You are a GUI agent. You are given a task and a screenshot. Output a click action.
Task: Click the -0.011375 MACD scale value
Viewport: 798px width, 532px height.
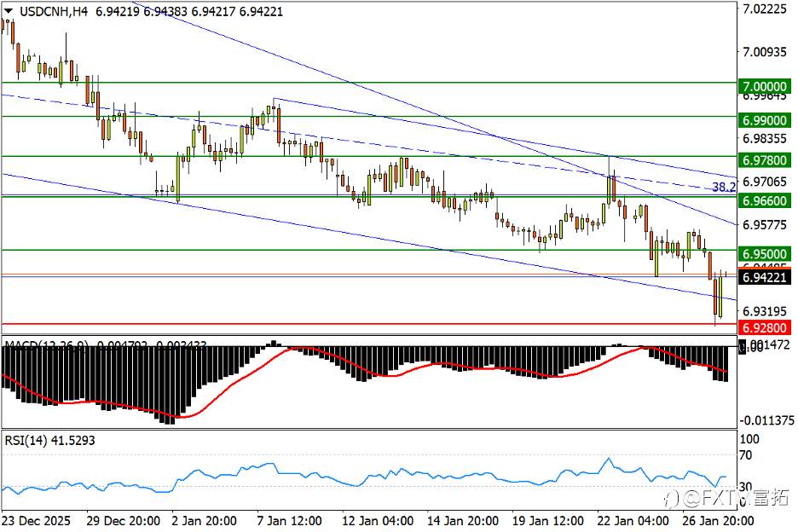(767, 420)
